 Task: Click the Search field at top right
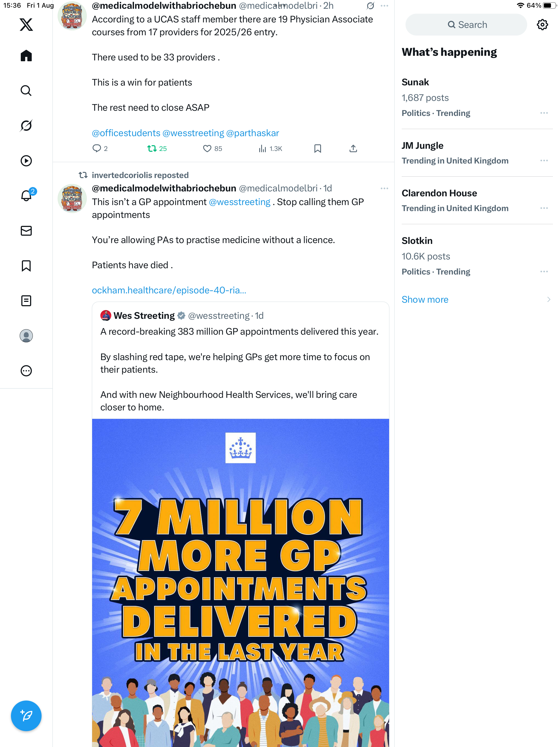pyautogui.click(x=466, y=25)
